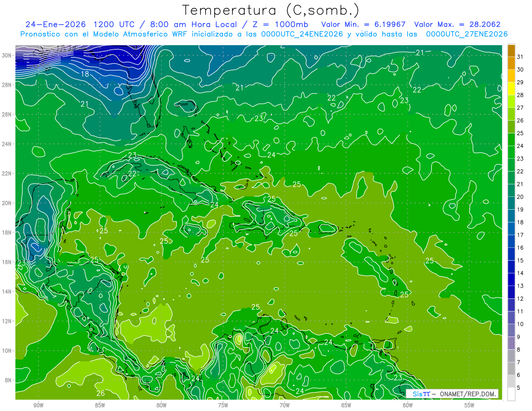
Task: Click the '80W' longitude axis label
Action: [x=161, y=405]
